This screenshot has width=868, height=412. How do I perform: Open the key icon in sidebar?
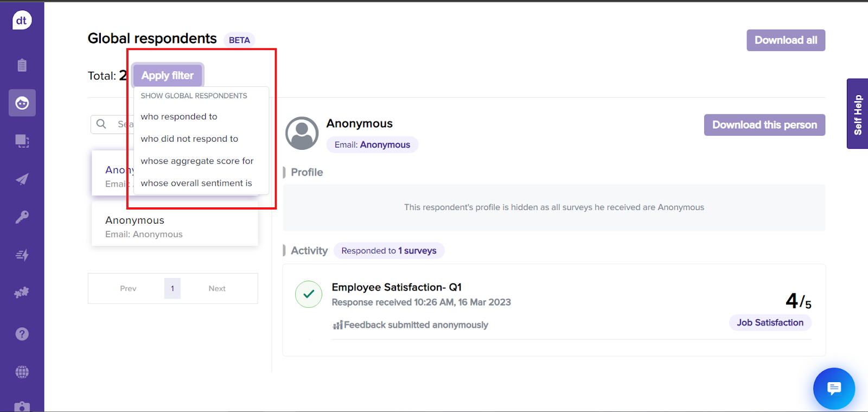pyautogui.click(x=22, y=217)
